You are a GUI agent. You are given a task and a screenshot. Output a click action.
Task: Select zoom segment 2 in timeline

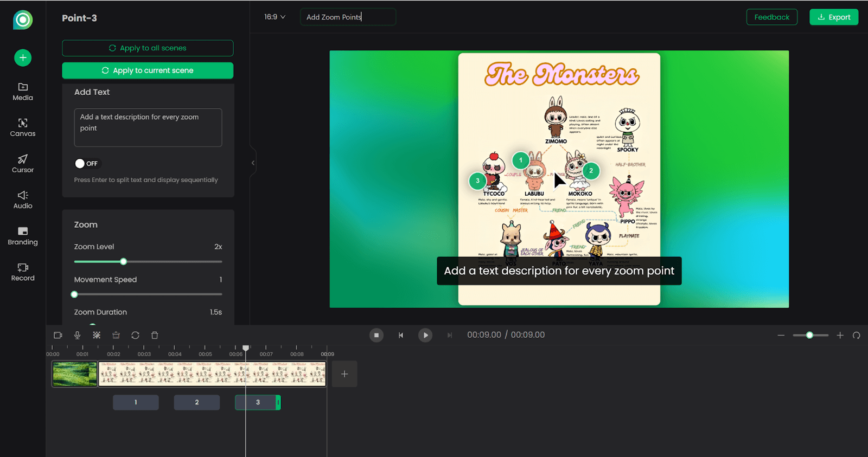coord(197,402)
